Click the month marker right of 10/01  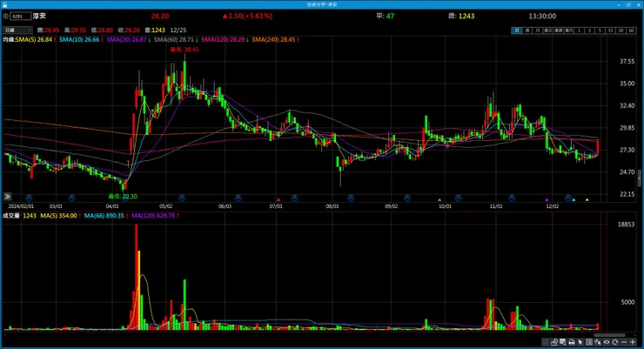tap(459, 198)
